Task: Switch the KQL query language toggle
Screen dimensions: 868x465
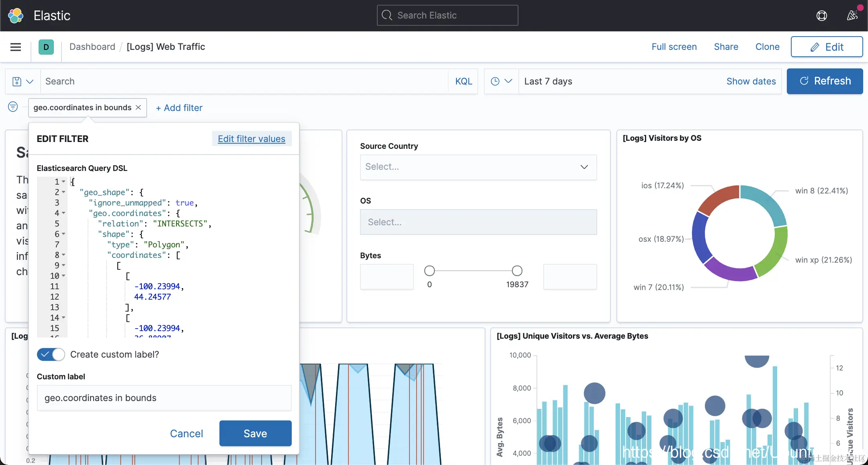Action: 463,81
